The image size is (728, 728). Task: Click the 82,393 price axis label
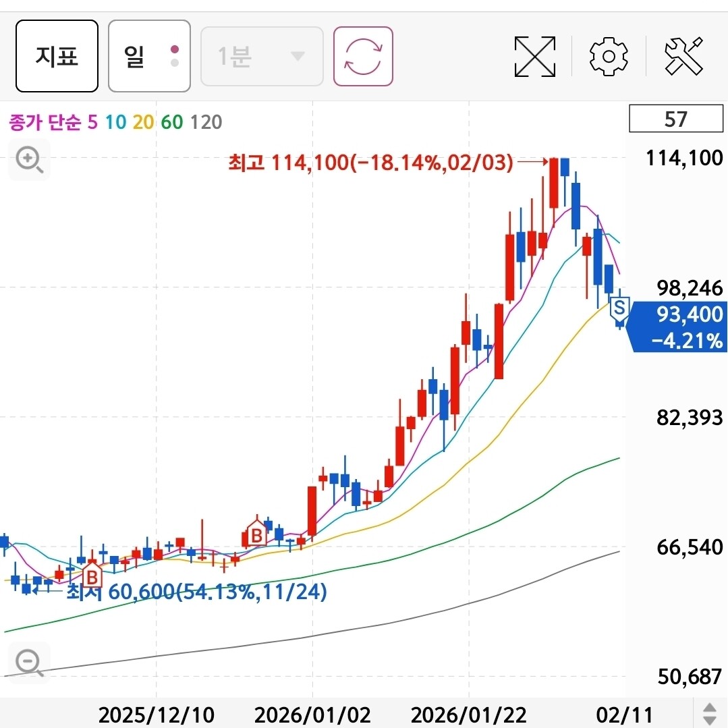coord(690,418)
